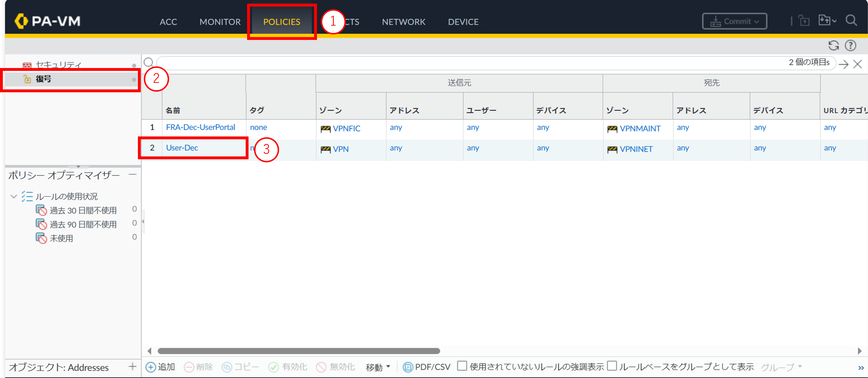Viewport: 868px width, 378px height.
Task: Click the Security firewall icon in sidebar
Action: point(27,65)
